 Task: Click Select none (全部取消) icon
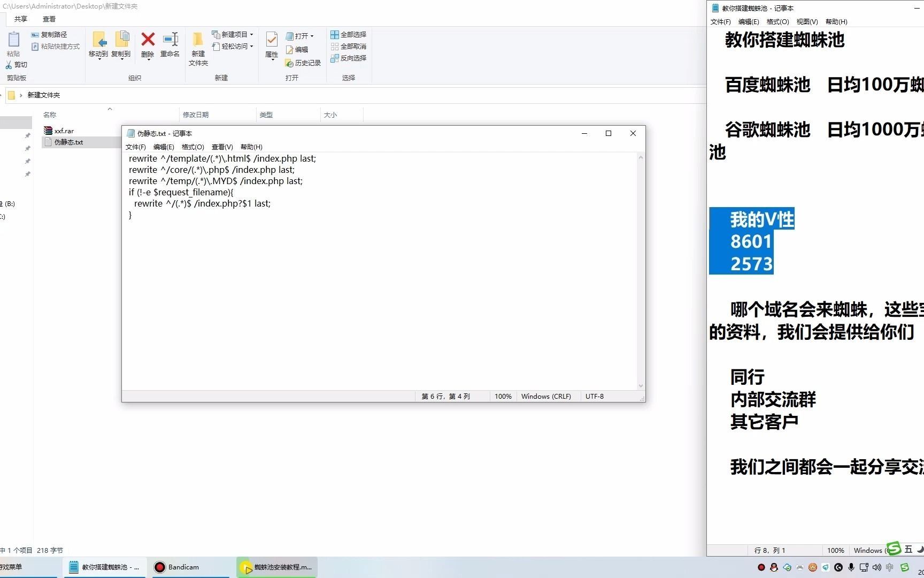point(335,47)
